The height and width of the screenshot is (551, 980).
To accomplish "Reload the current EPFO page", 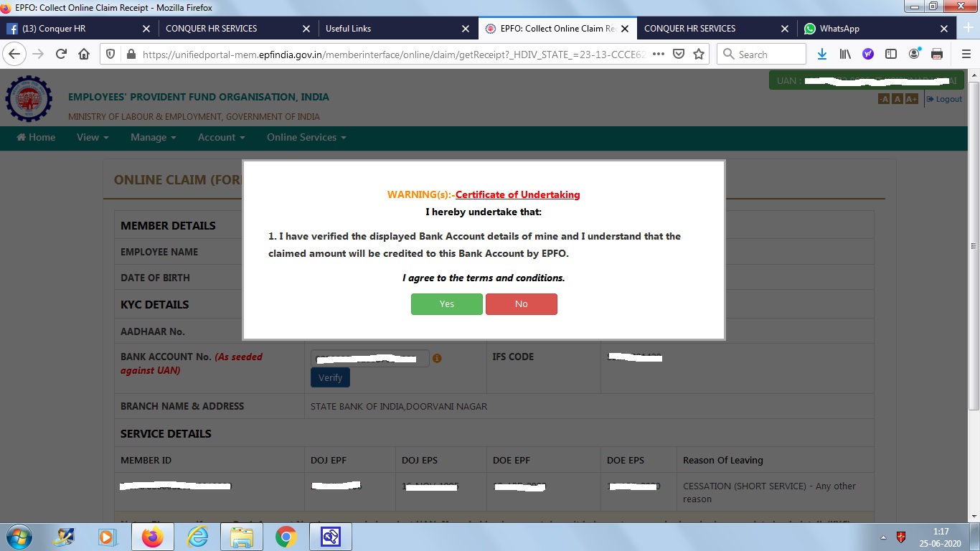I will [61, 54].
